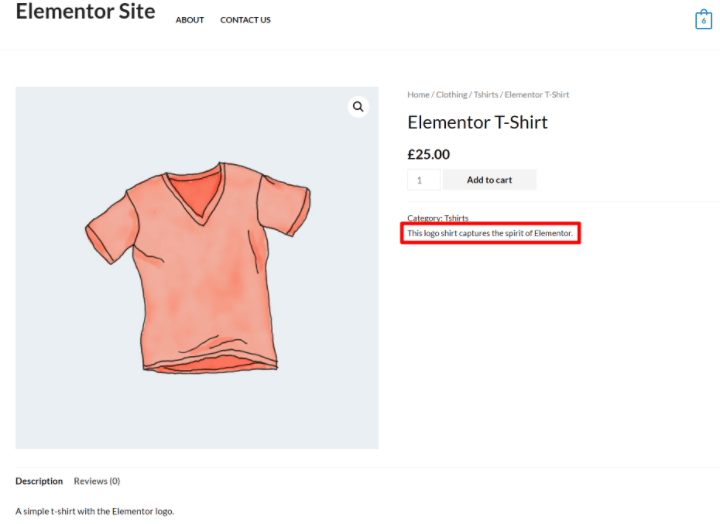The image size is (720, 524).
Task: Open the shopping cart icon
Action: [x=703, y=20]
